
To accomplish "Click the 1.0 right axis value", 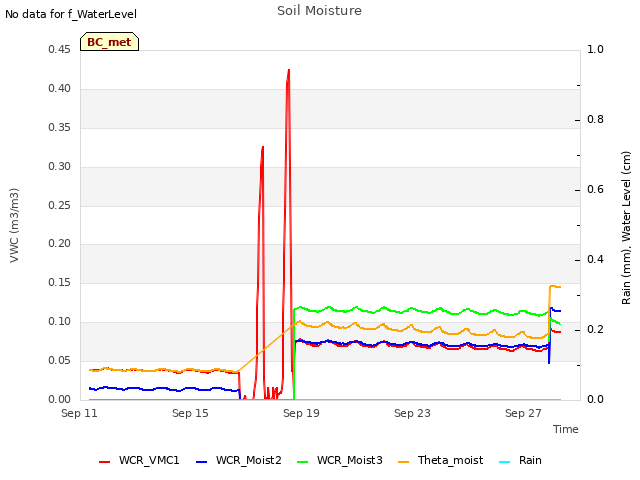I will pos(595,50).
